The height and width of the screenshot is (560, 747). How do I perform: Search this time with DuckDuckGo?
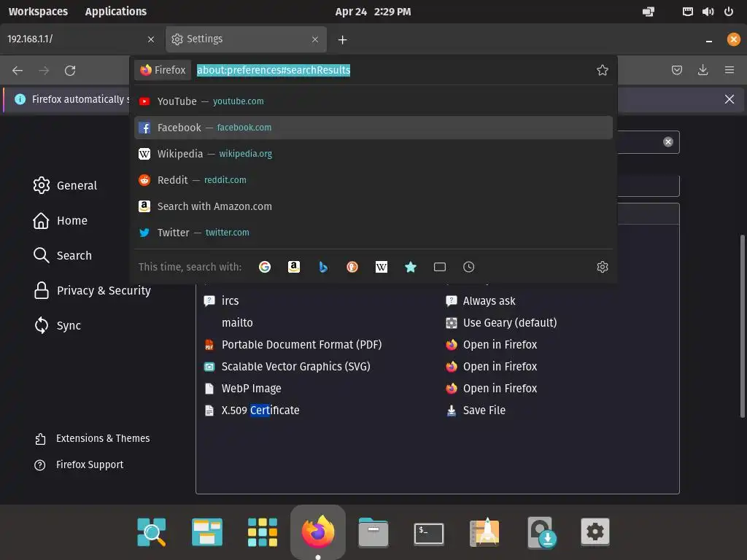(352, 267)
